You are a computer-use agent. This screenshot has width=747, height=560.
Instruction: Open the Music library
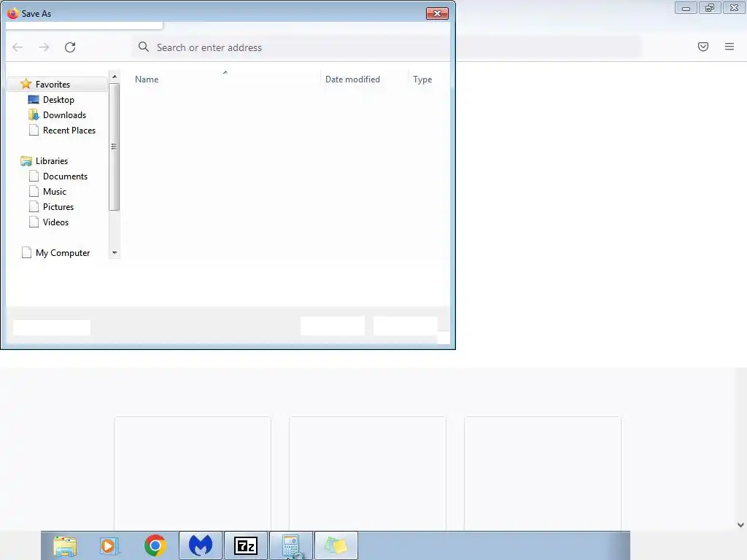pos(54,192)
